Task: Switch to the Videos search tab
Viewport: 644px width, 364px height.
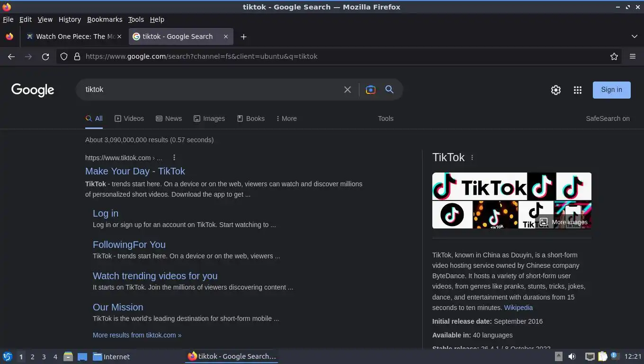Action: 129,118
